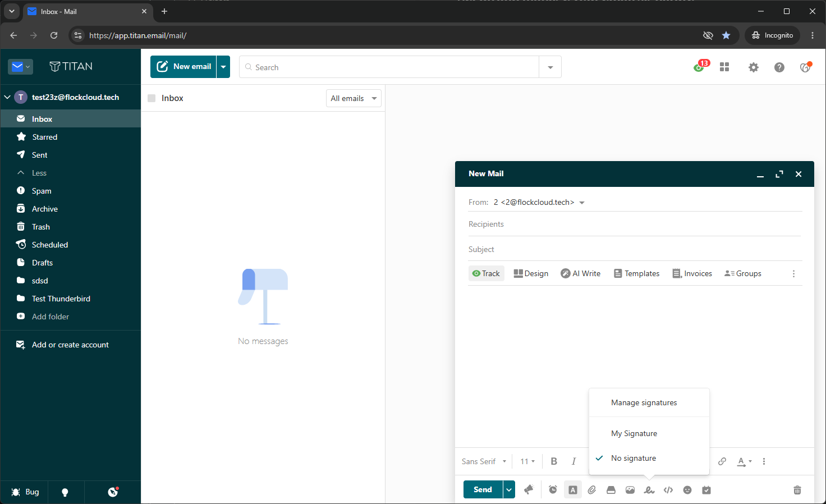Click the insert link icon
This screenshot has width=826, height=504.
pos(722,461)
